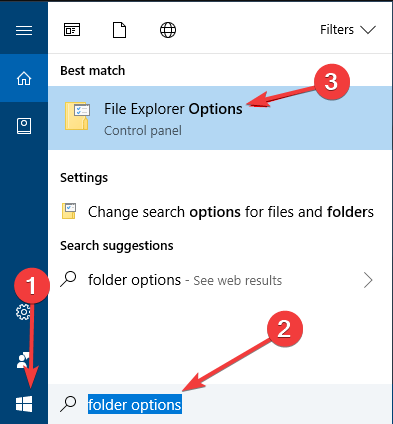Select the Home icon in sidebar
The height and width of the screenshot is (424, 393).
point(24,79)
